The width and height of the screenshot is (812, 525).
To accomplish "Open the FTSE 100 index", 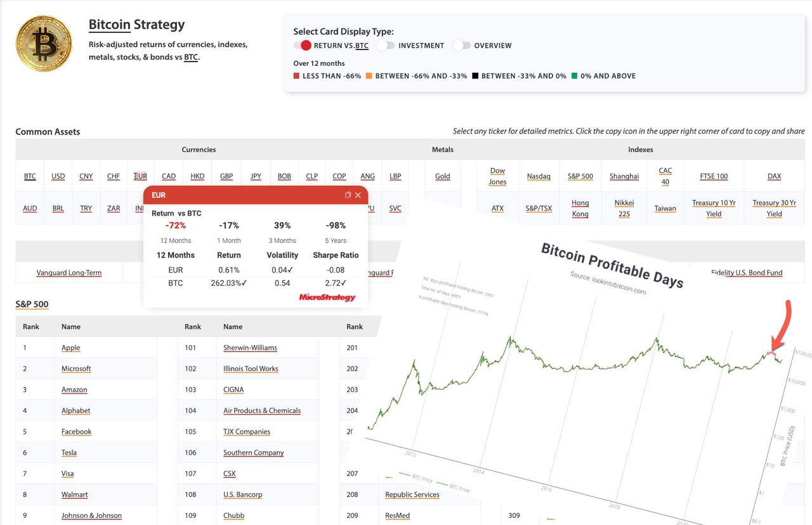I will coord(714,176).
